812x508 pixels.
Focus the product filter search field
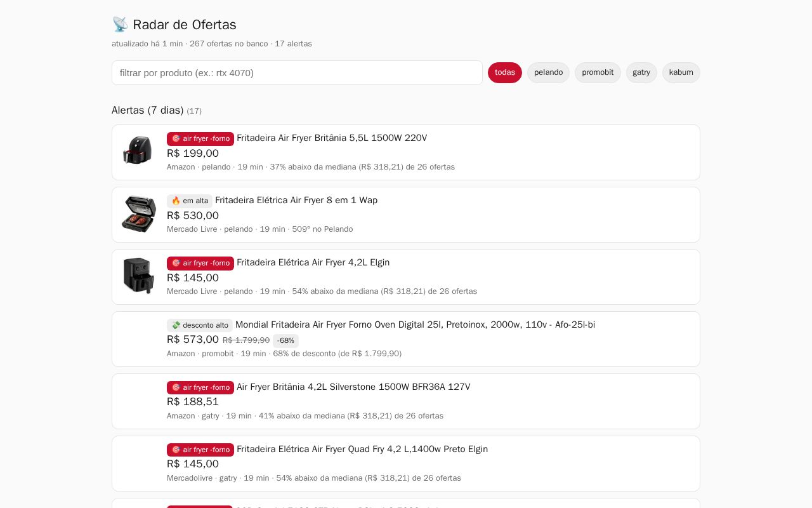pyautogui.click(x=297, y=72)
